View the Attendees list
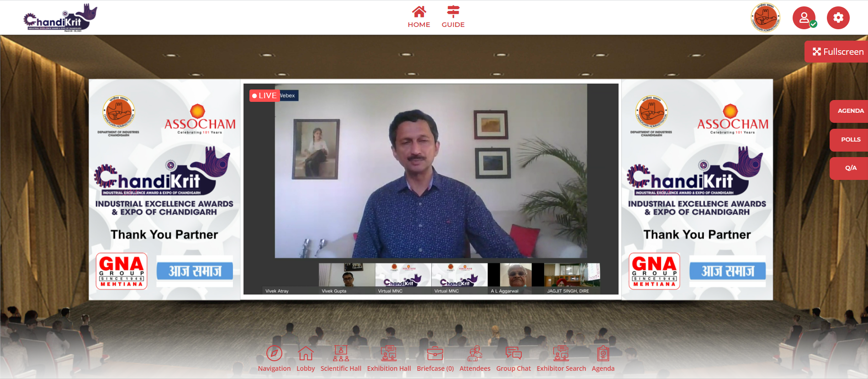This screenshot has width=868, height=379. pyautogui.click(x=475, y=353)
